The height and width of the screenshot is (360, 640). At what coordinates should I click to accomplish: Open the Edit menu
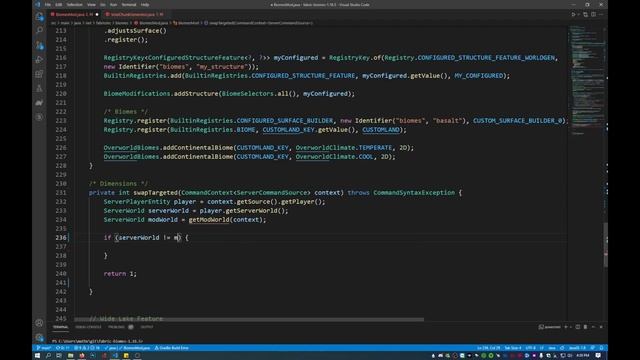click(59, 4)
